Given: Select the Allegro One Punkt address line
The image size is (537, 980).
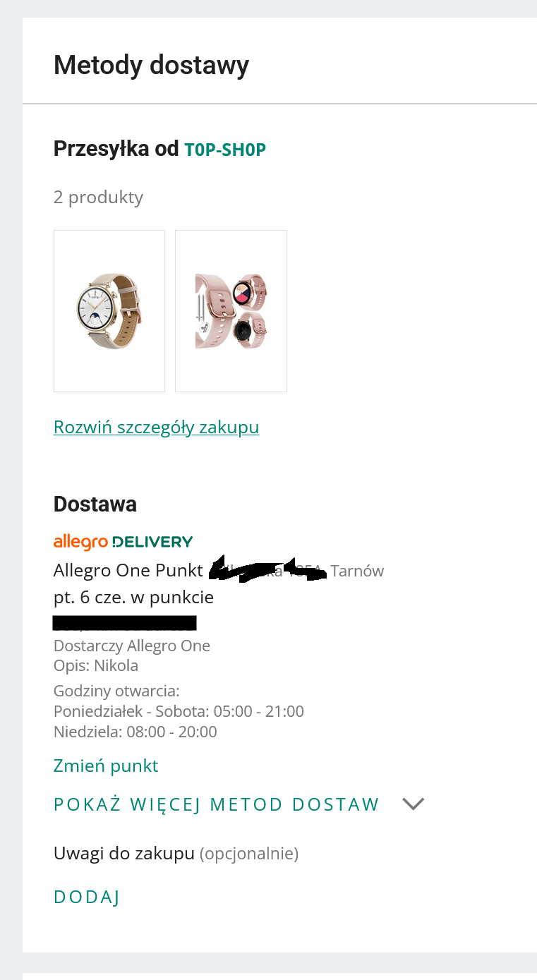Looking at the screenshot, I should tap(219, 571).
